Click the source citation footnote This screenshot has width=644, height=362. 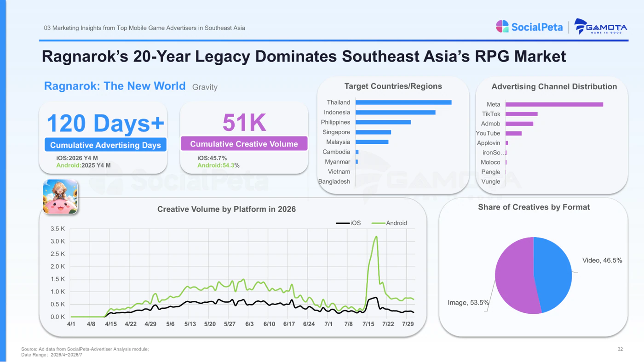click(85, 350)
